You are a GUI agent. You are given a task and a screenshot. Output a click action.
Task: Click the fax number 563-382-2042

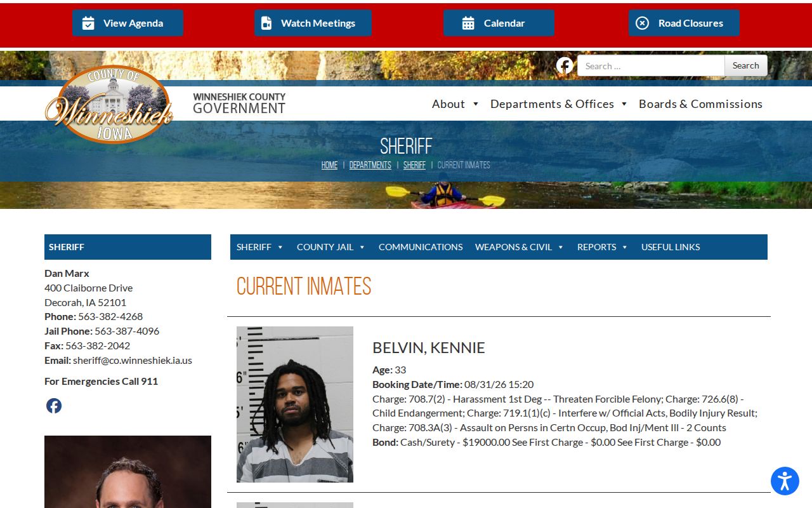coord(98,345)
